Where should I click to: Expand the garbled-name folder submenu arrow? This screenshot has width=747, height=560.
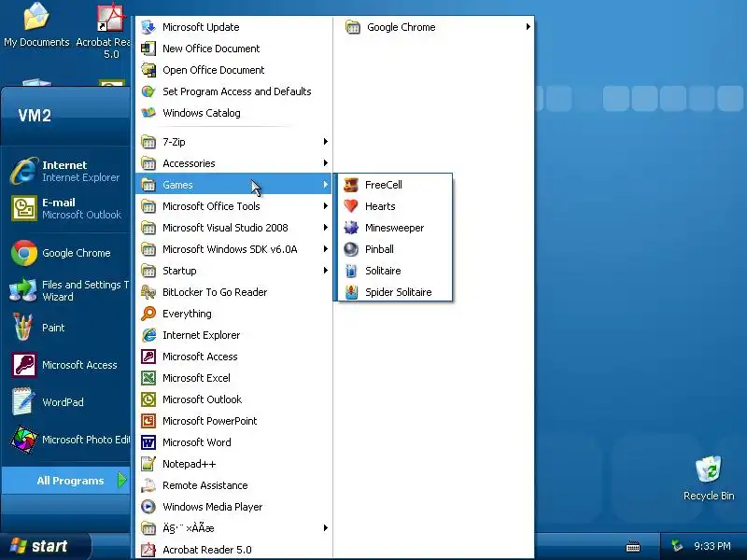[325, 527]
